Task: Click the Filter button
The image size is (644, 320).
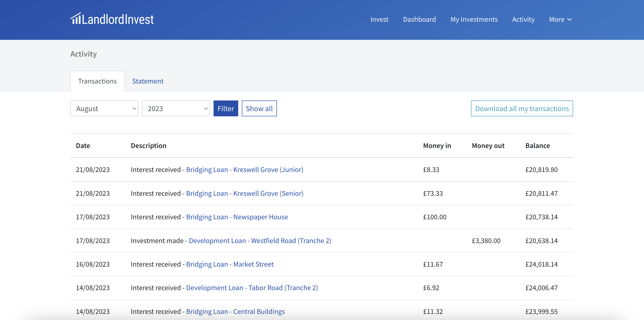Action: coord(226,108)
